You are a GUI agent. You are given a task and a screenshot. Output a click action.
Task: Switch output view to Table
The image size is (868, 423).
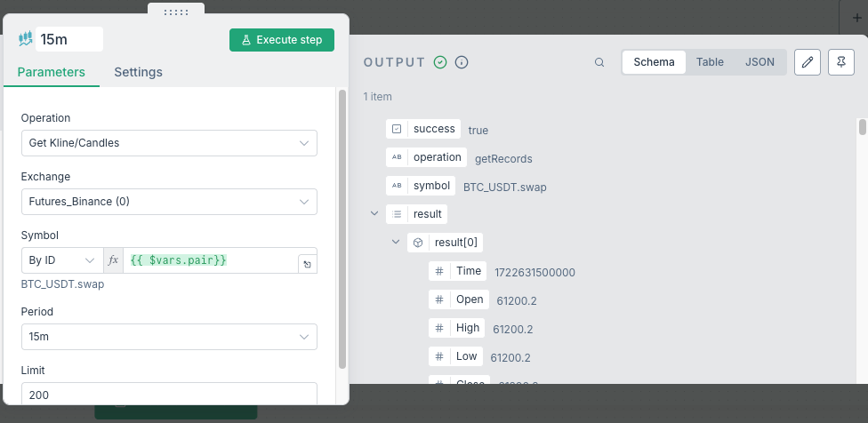tap(710, 62)
